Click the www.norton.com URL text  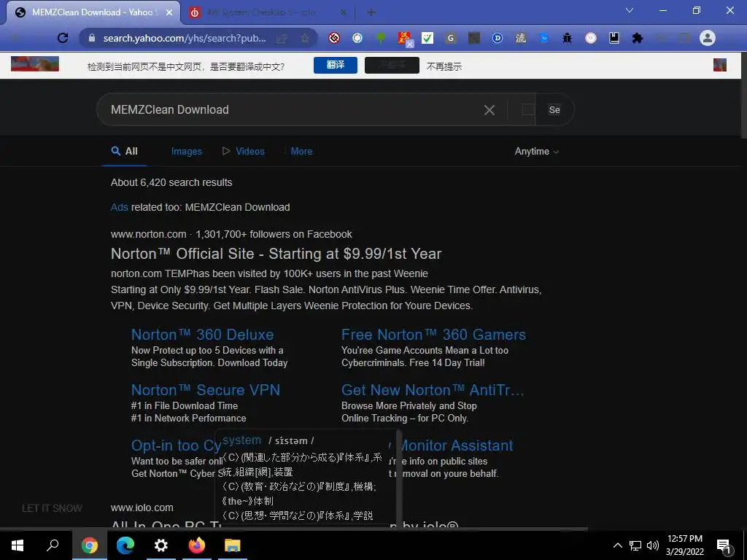148,234
